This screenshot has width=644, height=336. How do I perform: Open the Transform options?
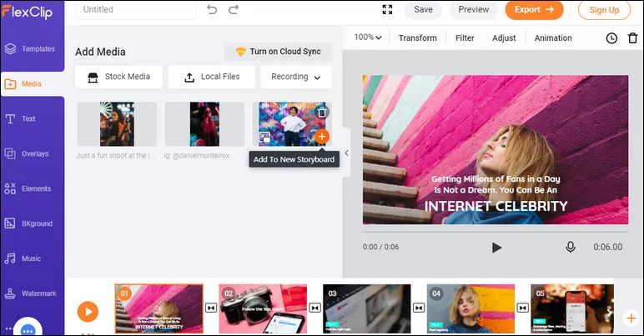pyautogui.click(x=418, y=38)
